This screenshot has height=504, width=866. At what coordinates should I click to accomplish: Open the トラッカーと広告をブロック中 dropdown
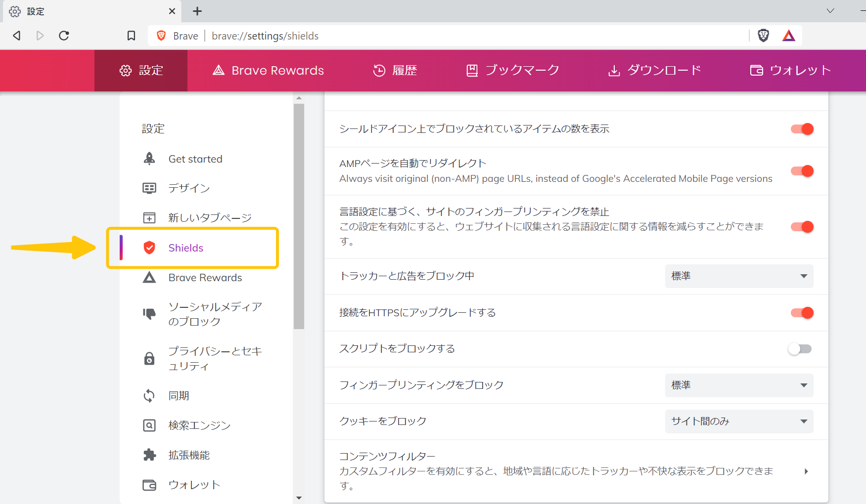[x=739, y=276]
